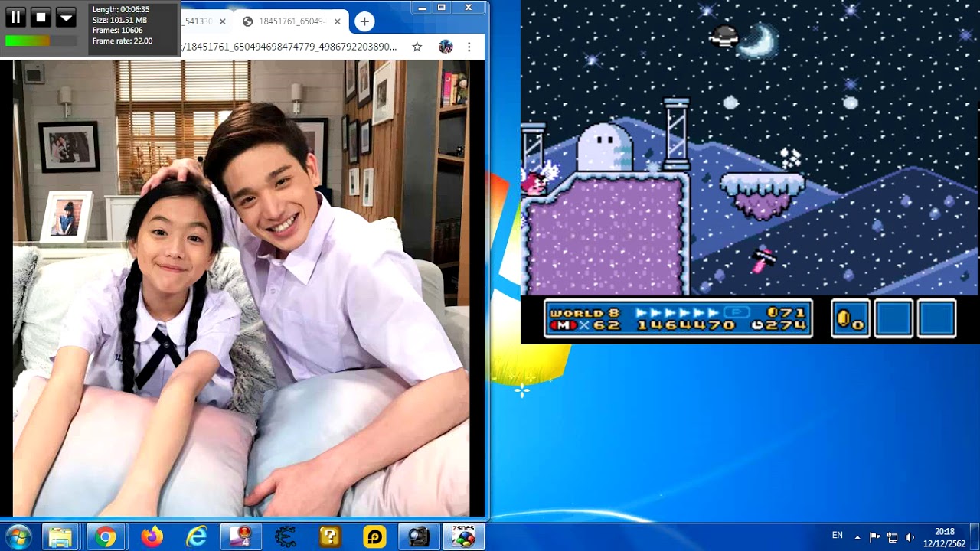Open File Explorer from the taskbar
This screenshot has width=980, height=551.
pos(60,537)
